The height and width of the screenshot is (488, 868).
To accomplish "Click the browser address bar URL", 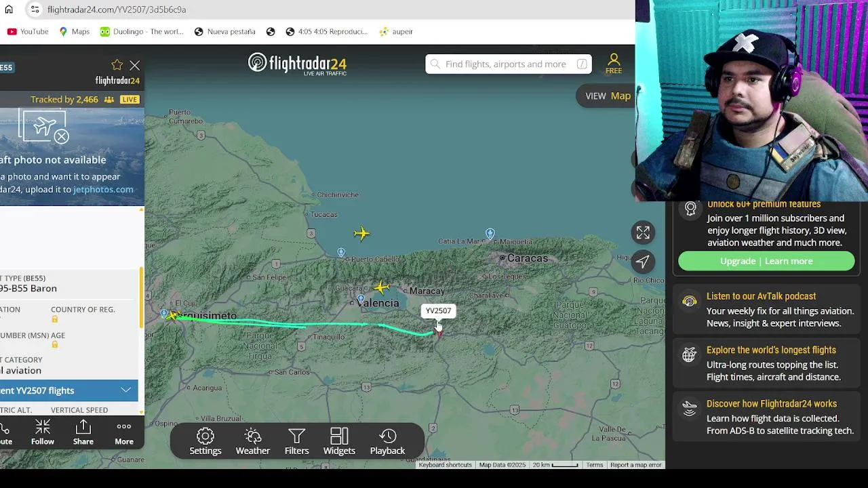I will pyautogui.click(x=117, y=9).
